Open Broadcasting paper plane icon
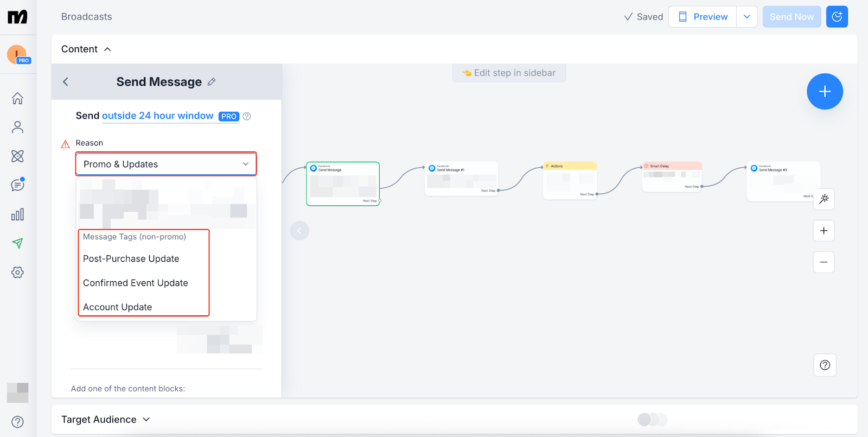Viewport: 868px width, 437px height. (17, 243)
